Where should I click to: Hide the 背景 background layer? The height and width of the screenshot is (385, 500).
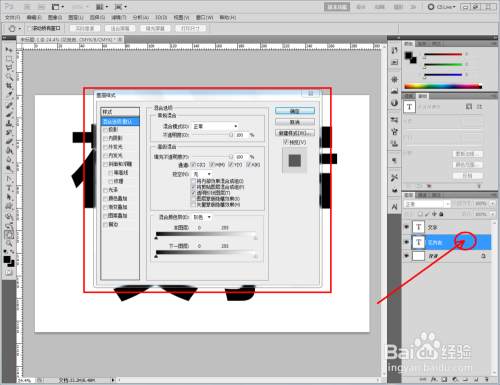coord(406,256)
